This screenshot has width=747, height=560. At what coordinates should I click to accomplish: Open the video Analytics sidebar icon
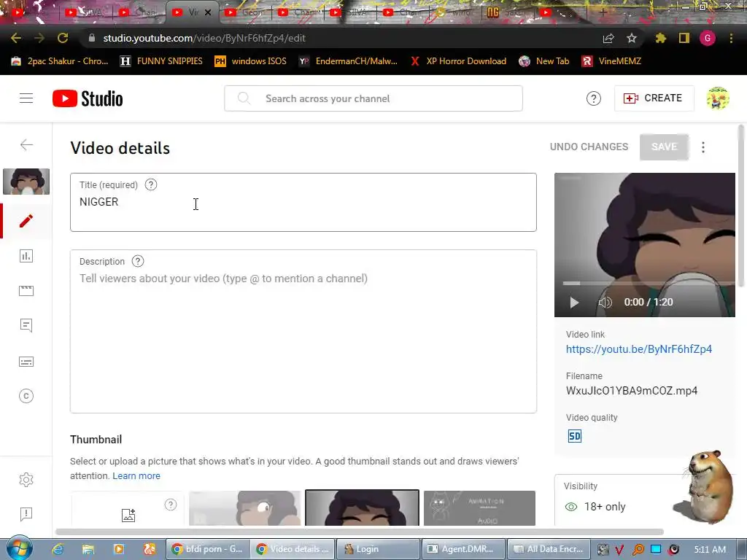(26, 256)
